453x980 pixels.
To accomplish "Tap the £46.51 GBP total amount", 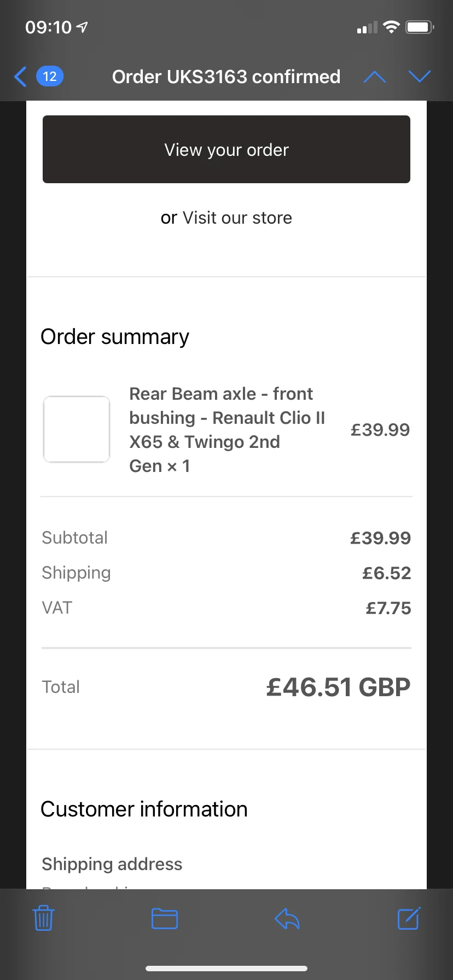I will [338, 687].
